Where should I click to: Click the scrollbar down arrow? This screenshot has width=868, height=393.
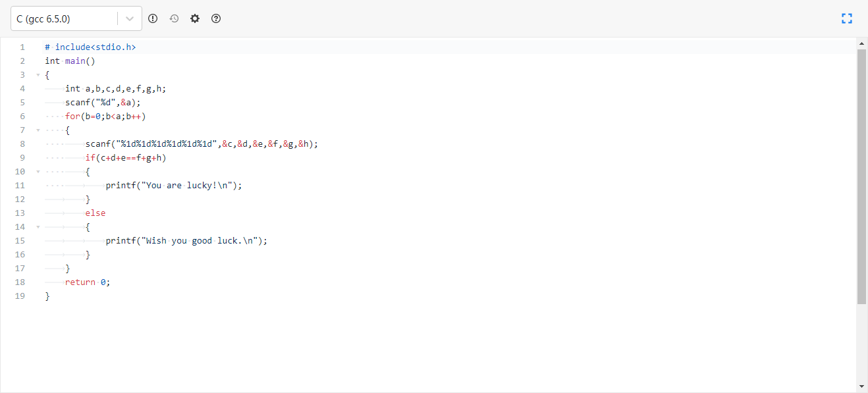tap(861, 386)
